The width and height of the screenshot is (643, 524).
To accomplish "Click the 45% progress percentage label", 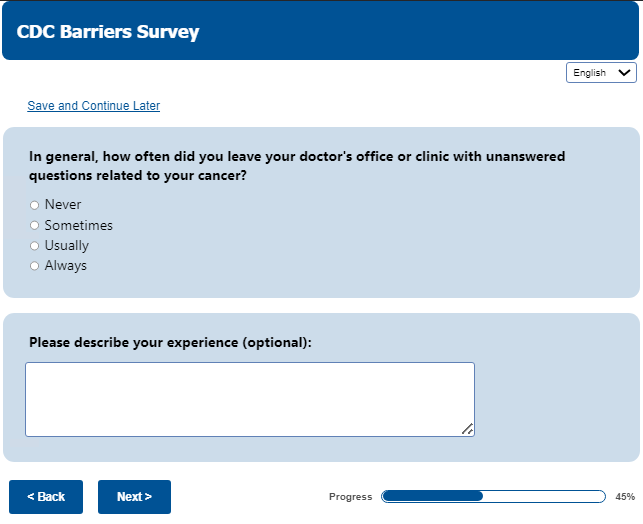I will tap(625, 497).
